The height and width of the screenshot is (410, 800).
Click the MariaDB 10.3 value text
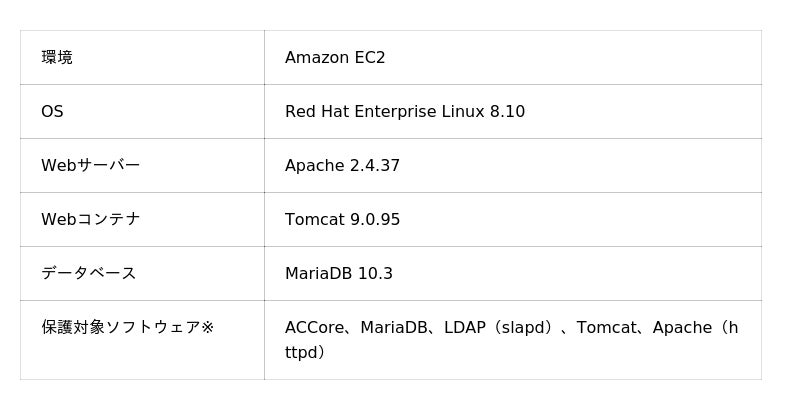pos(339,274)
